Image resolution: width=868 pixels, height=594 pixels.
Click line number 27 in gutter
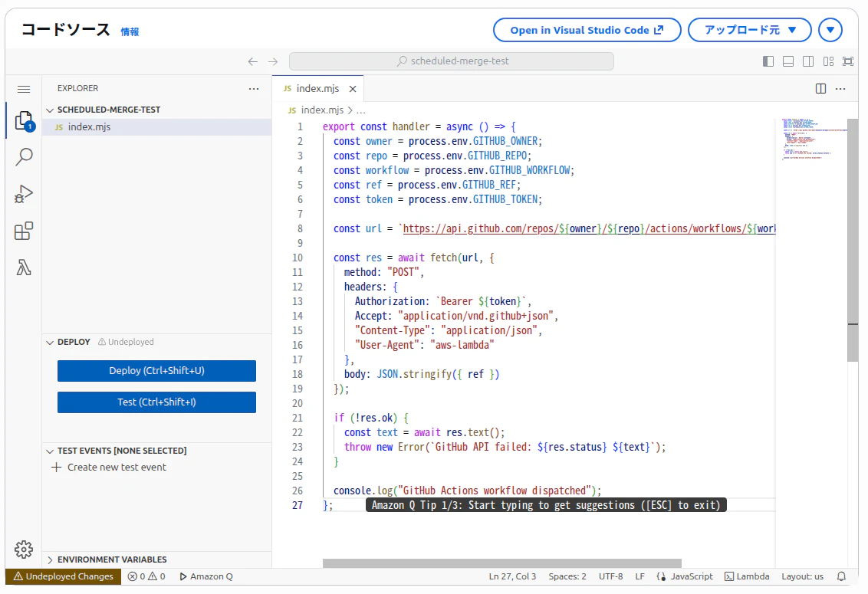(298, 505)
